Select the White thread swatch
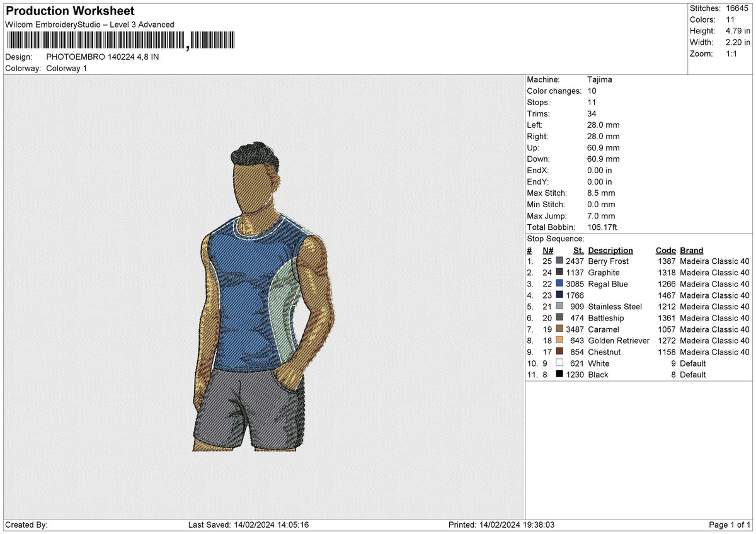The height and width of the screenshot is (534, 756). (x=559, y=363)
